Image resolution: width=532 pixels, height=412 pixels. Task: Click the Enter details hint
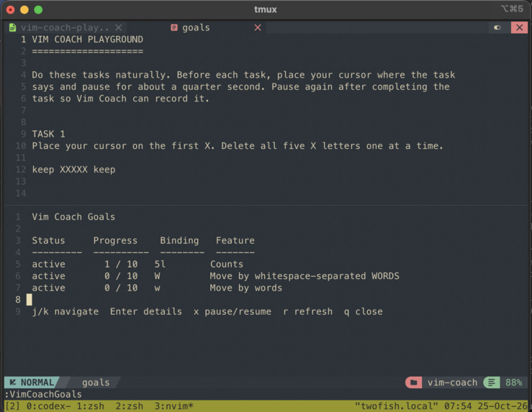(146, 312)
